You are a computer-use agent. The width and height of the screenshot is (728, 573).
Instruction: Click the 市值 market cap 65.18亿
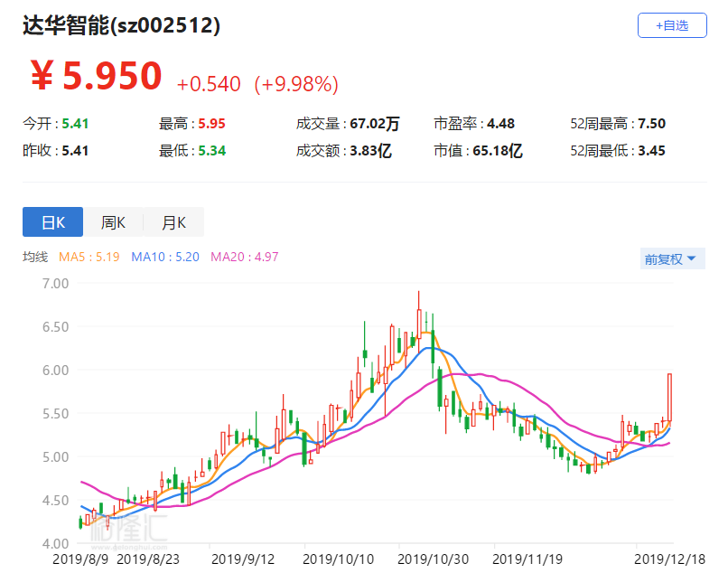pos(498,151)
